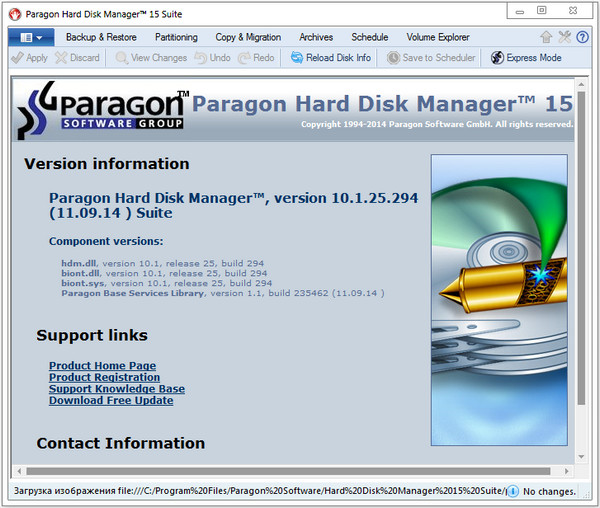Screen dimensions: 600x508
Task: Click the Discard changes icon
Action: point(62,58)
